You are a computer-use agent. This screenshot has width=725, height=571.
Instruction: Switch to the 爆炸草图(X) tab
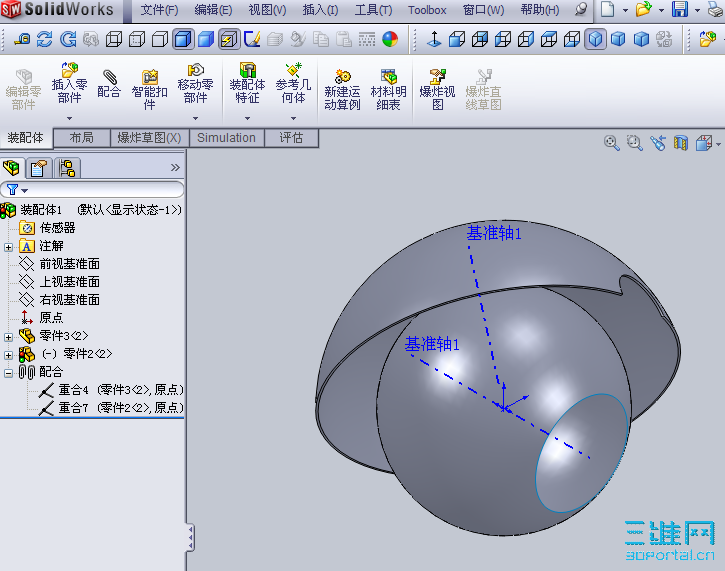(x=149, y=138)
